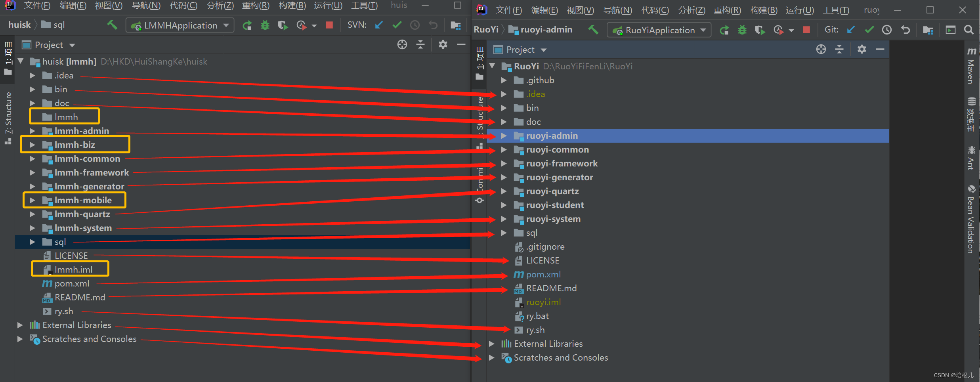The width and height of the screenshot is (980, 382).
Task: Open 工具(T) menu in RuoYi window
Action: [x=836, y=10]
